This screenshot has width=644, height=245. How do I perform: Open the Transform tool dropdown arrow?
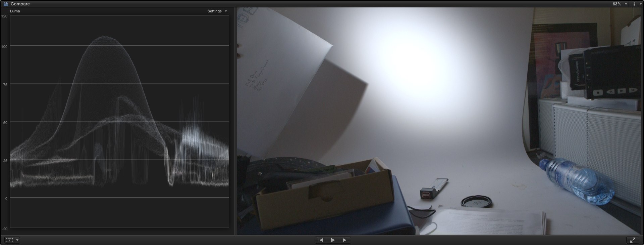point(17,240)
